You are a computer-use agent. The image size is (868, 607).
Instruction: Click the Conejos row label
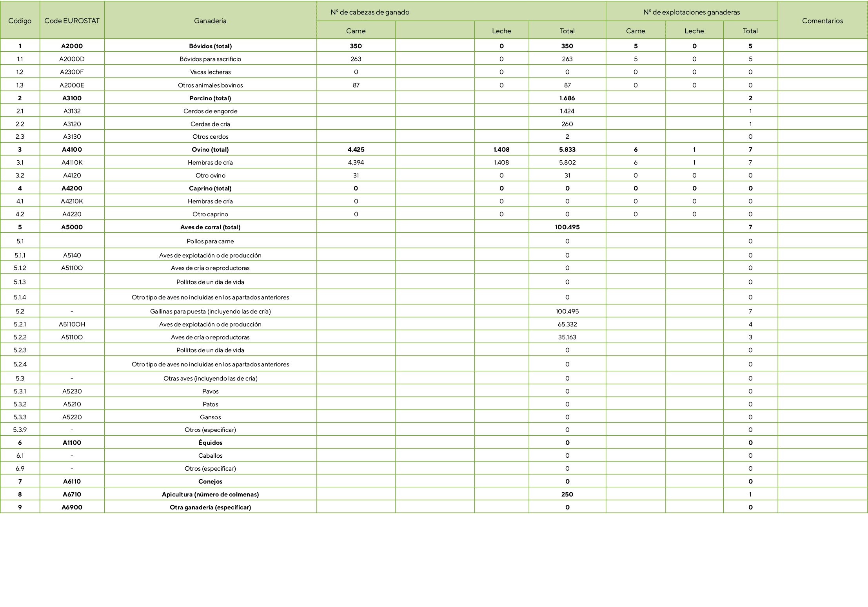pyautogui.click(x=210, y=481)
